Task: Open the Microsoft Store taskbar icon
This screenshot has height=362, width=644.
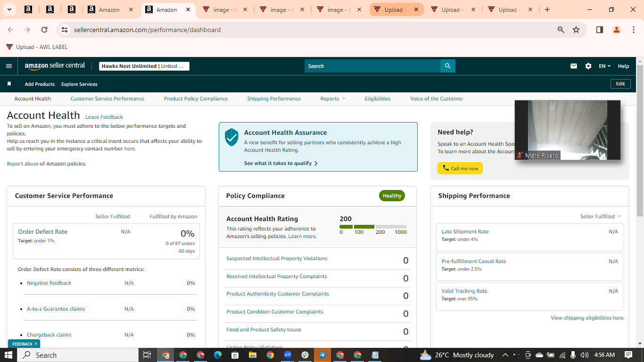Action: [x=235, y=355]
